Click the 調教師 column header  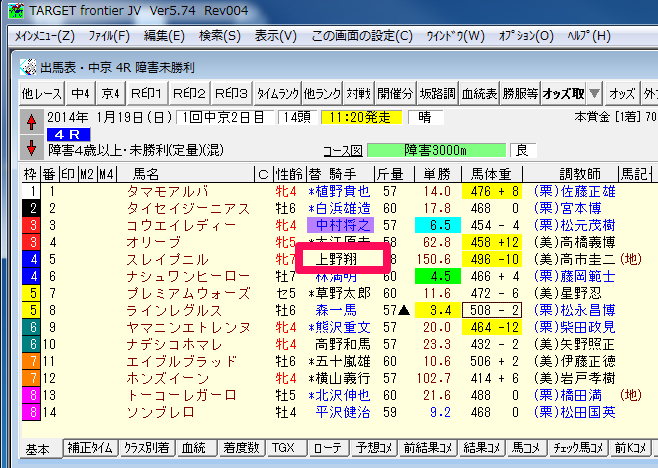tap(570, 174)
